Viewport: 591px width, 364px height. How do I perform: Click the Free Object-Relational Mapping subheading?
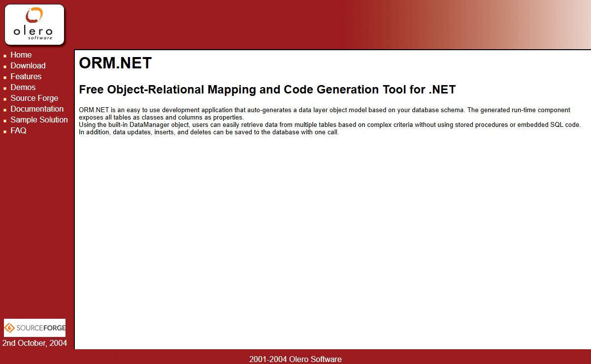(267, 90)
